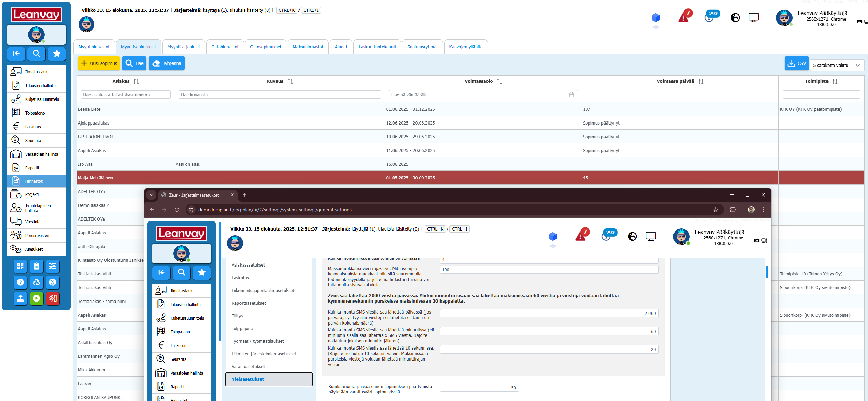Click the upload arrow icon in sidebar
This screenshot has width=868, height=401.
(x=20, y=298)
